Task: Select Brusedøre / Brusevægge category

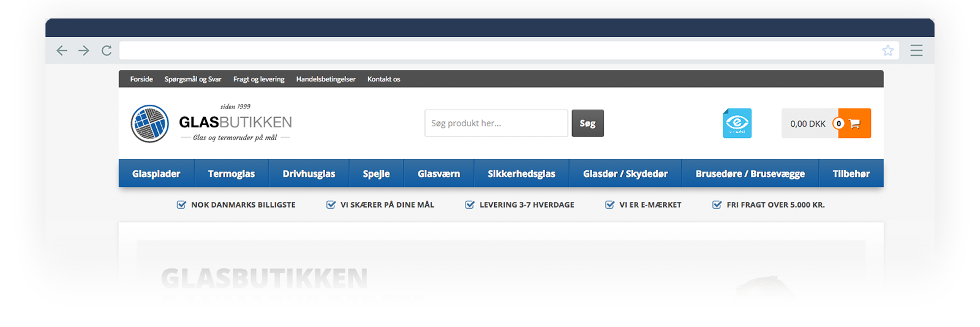Action: click(750, 173)
